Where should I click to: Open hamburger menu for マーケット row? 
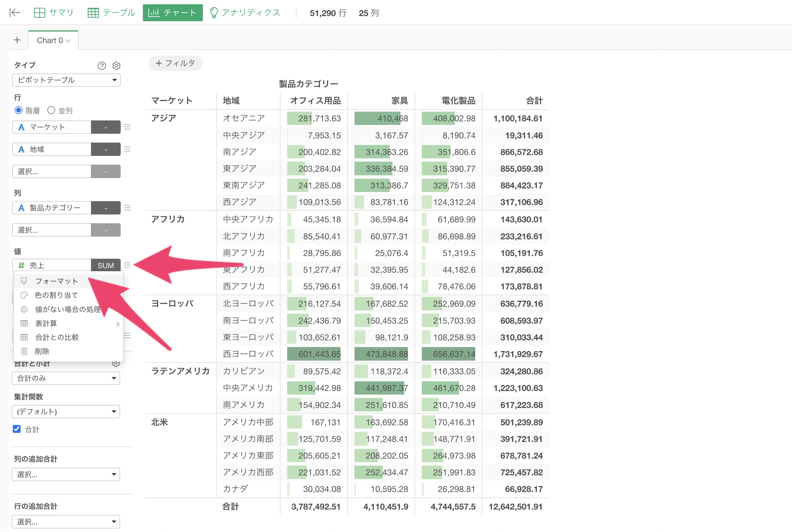point(127,127)
